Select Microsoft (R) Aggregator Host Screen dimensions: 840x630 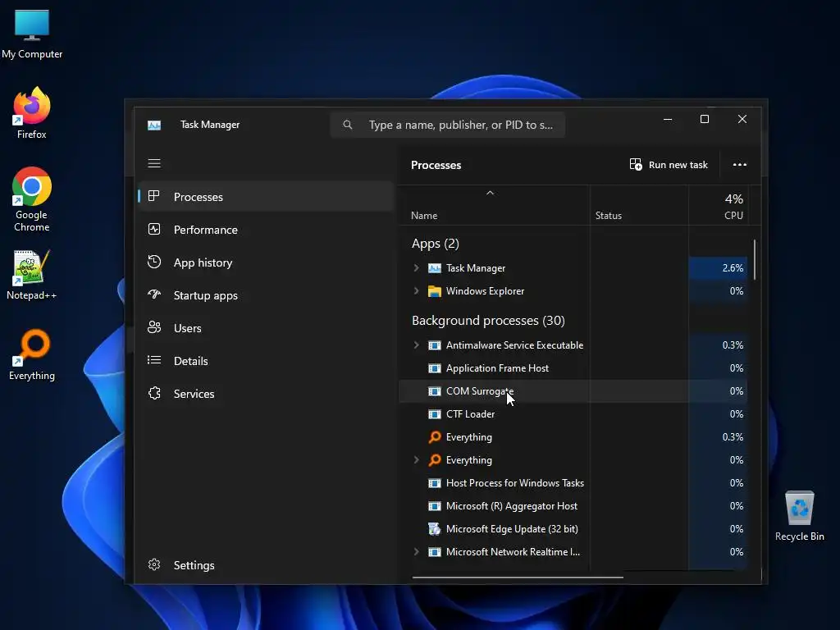pyautogui.click(x=573, y=505)
